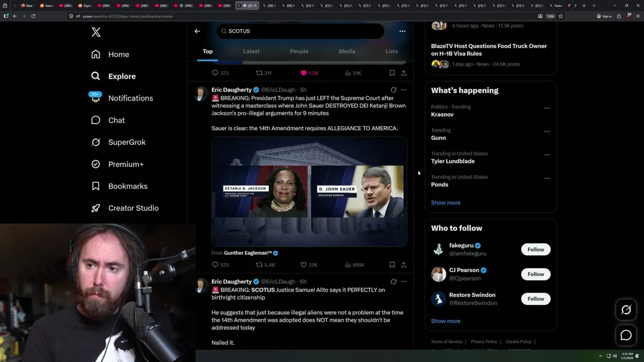
Task: Open more menu on the Alito post
Action: click(404, 282)
